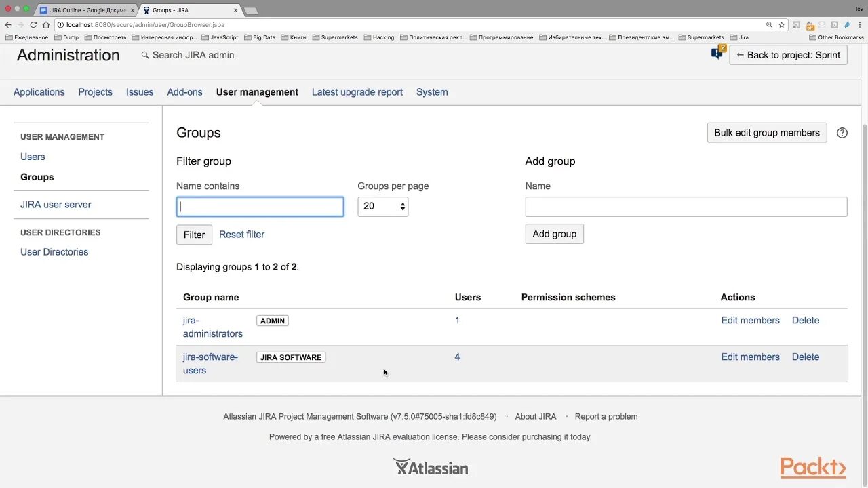Bookmark this page with star icon
Viewport: 868px width, 488px height.
point(782,24)
